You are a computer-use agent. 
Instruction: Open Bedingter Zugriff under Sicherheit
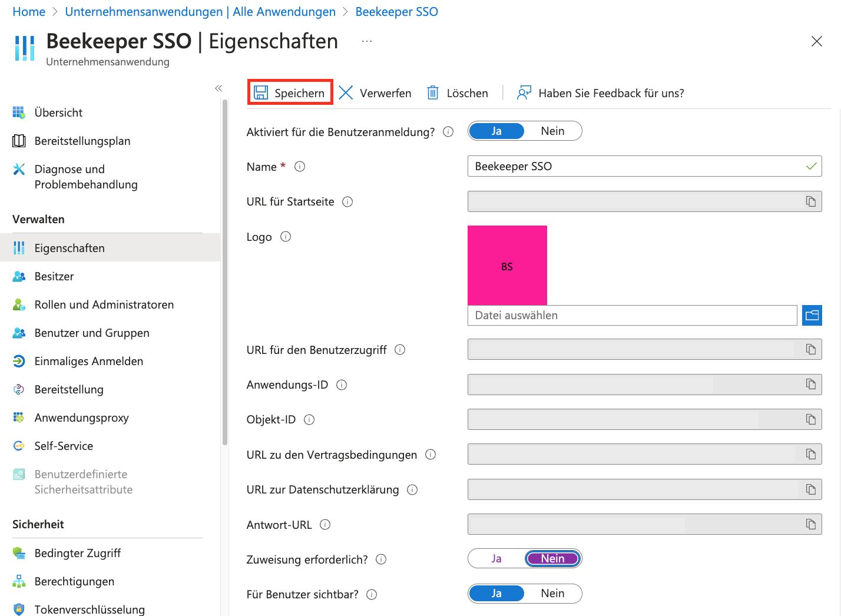(x=110, y=553)
